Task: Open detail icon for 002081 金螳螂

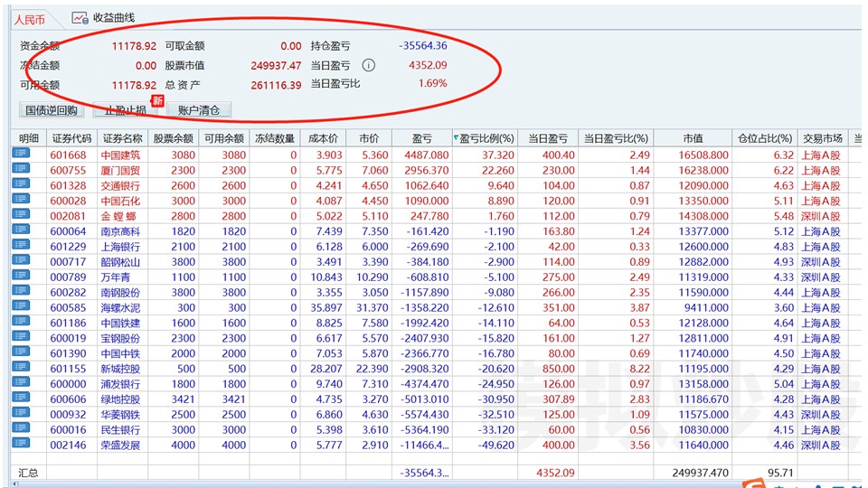Action: click(21, 214)
